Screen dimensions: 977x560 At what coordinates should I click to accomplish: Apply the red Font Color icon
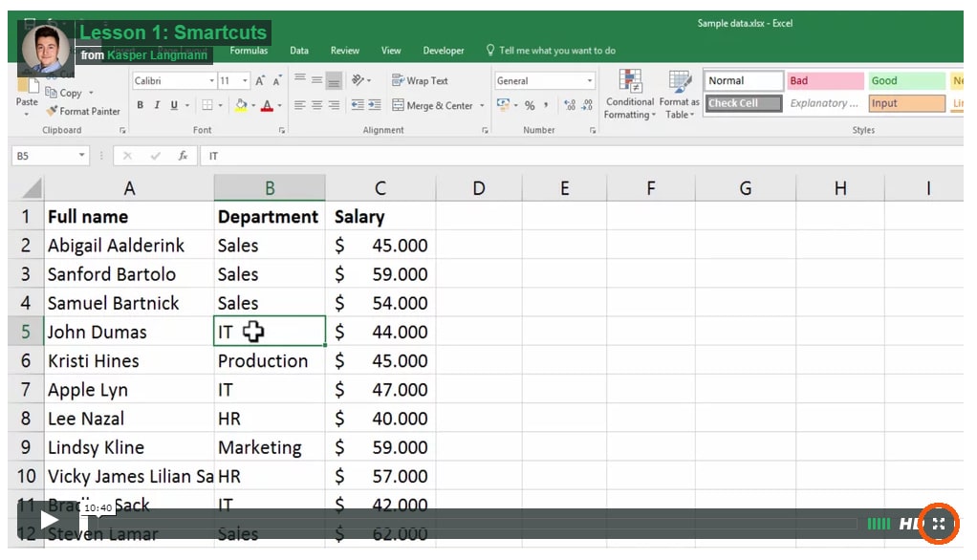[267, 105]
